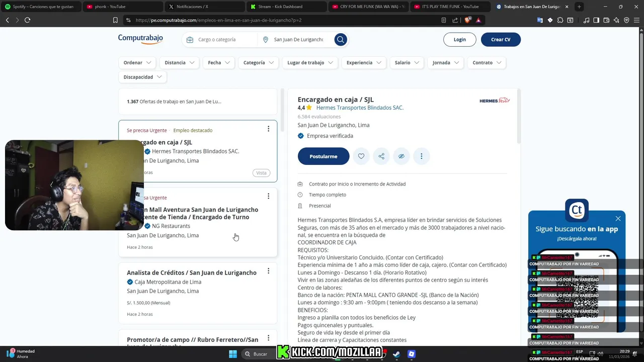Click the Crear CV button
This screenshot has width=644, height=362.
501,40
